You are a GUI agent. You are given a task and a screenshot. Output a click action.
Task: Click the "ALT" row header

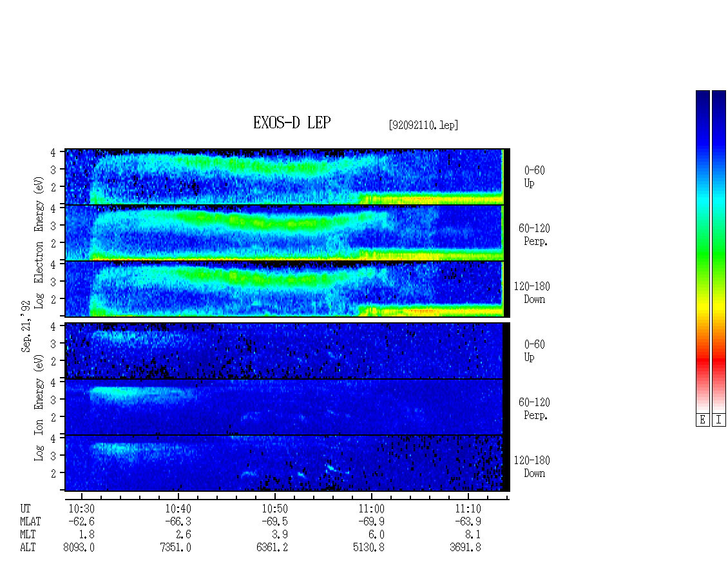[28, 548]
